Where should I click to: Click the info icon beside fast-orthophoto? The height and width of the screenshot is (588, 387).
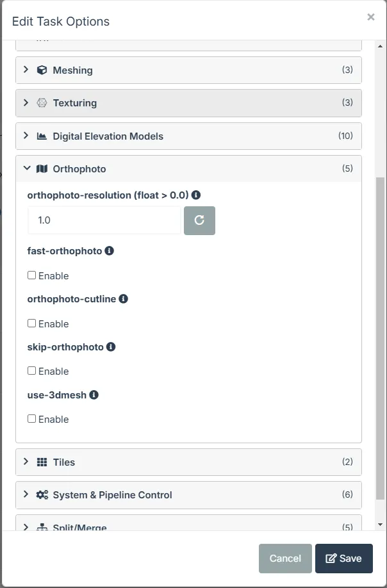coord(109,250)
